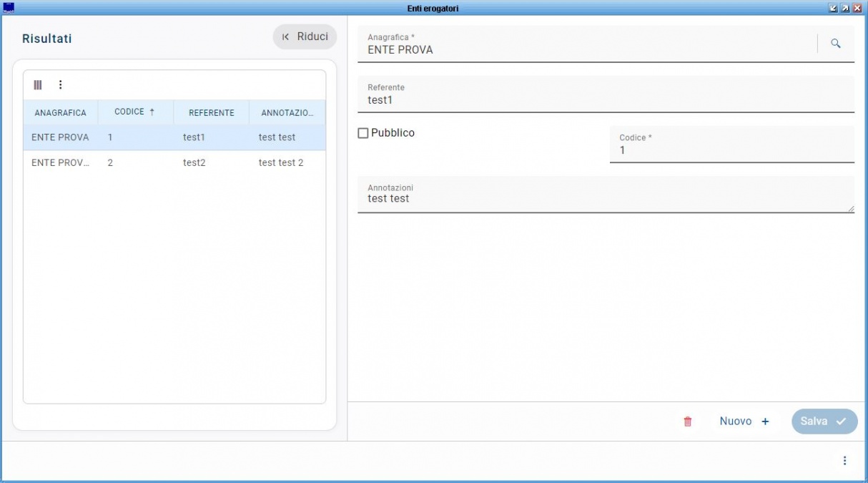Open the bottom-right three-dot menu

tap(844, 461)
